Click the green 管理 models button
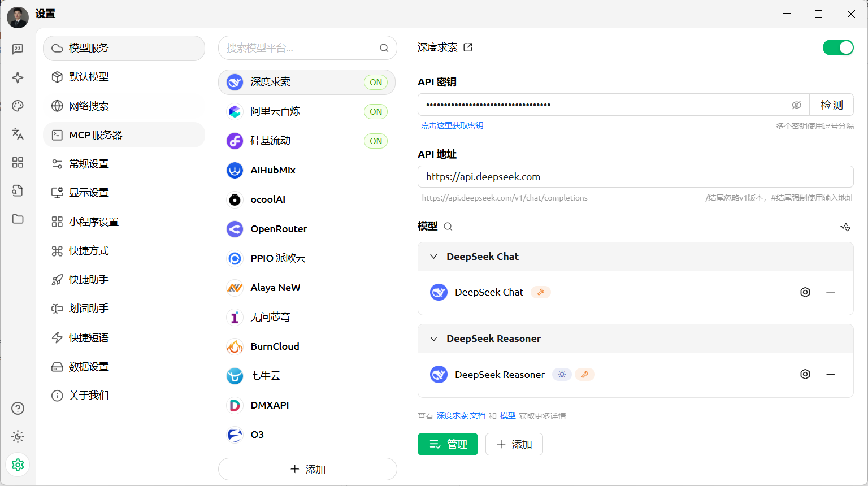Image resolution: width=868 pixels, height=486 pixels. [x=448, y=444]
